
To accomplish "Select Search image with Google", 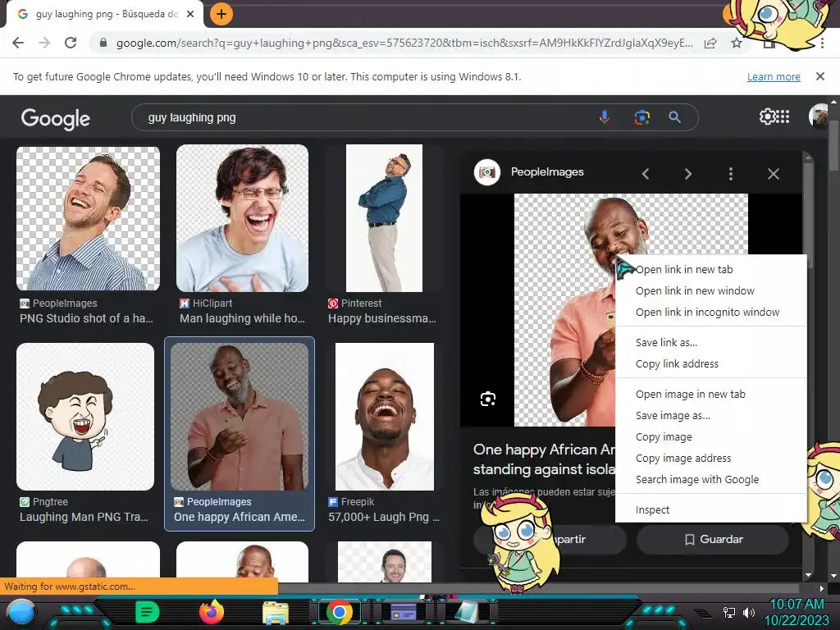I will click(711, 480).
